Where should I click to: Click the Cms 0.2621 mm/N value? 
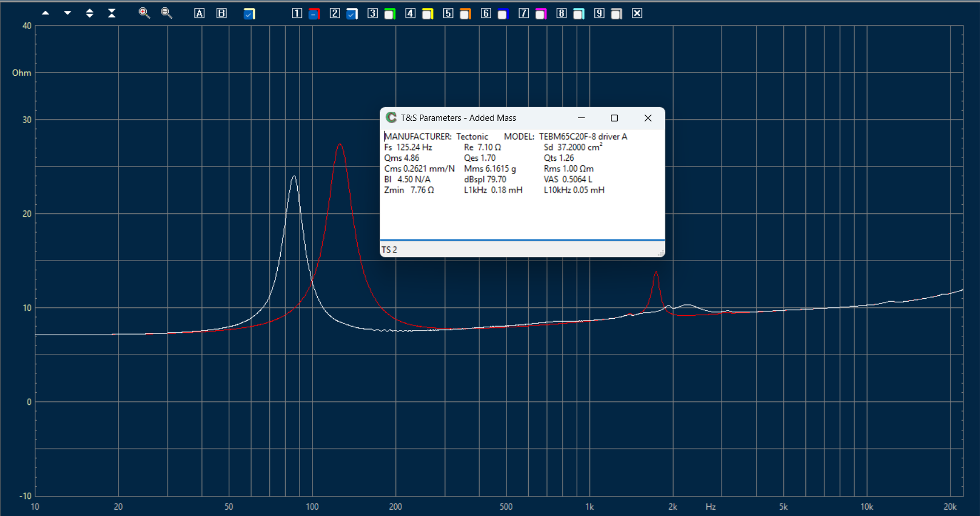[419, 169]
